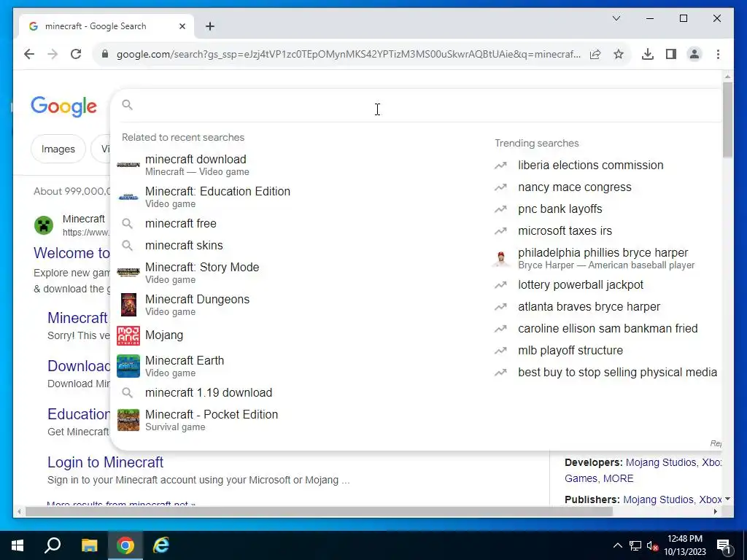
Task: Click the Minecraft Dungeons thumbnail image
Action: tap(128, 305)
